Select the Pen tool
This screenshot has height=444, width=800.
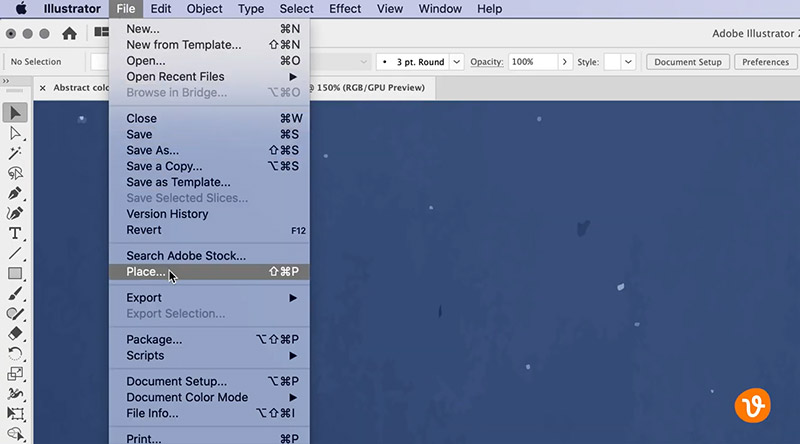coord(15,193)
